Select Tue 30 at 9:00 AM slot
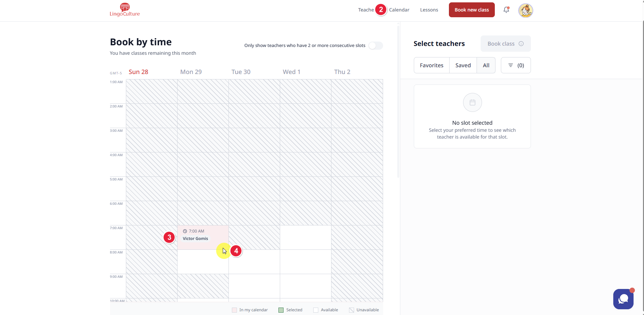Viewport: 644px width, 315px height. 254,286
